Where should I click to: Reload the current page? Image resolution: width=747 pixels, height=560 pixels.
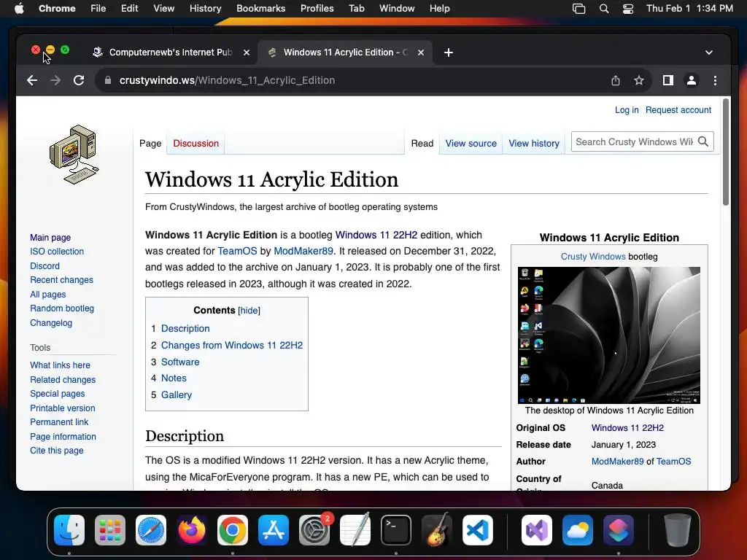coord(79,80)
